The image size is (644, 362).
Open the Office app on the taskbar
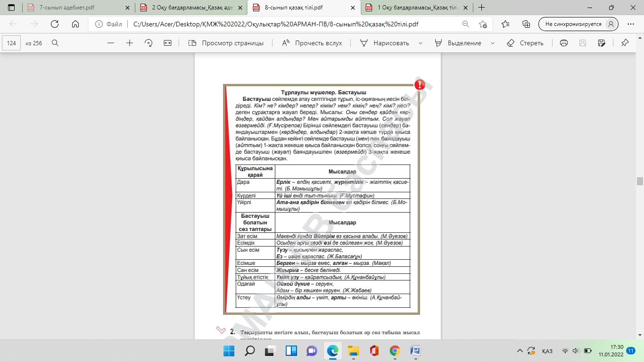tap(374, 351)
